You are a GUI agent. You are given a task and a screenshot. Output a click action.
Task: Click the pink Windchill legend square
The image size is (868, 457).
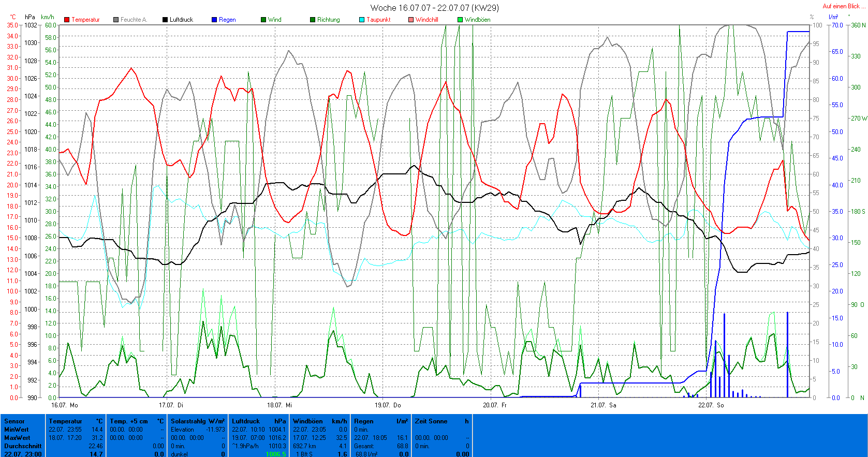[x=411, y=20]
